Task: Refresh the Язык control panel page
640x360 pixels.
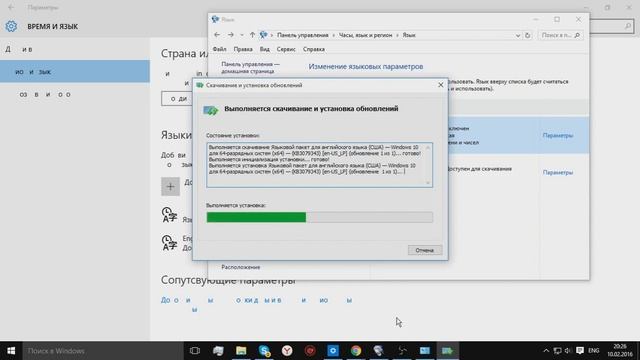Action: click(x=527, y=36)
